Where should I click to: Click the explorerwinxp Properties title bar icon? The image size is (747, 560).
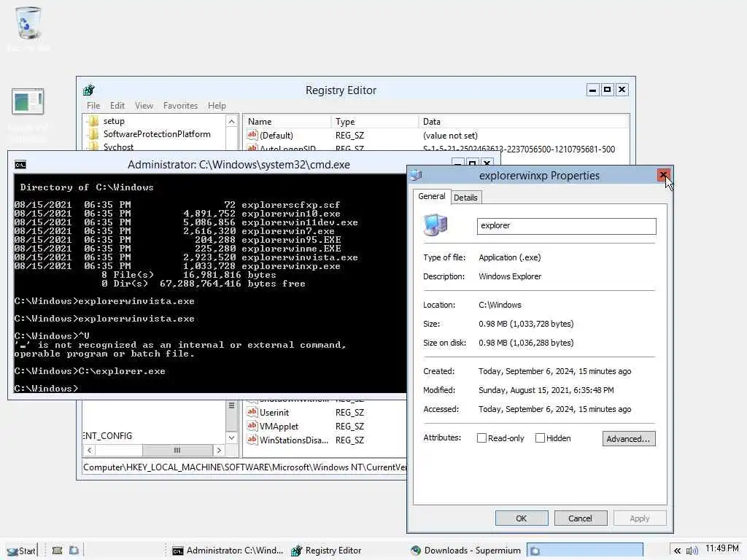tap(416, 175)
